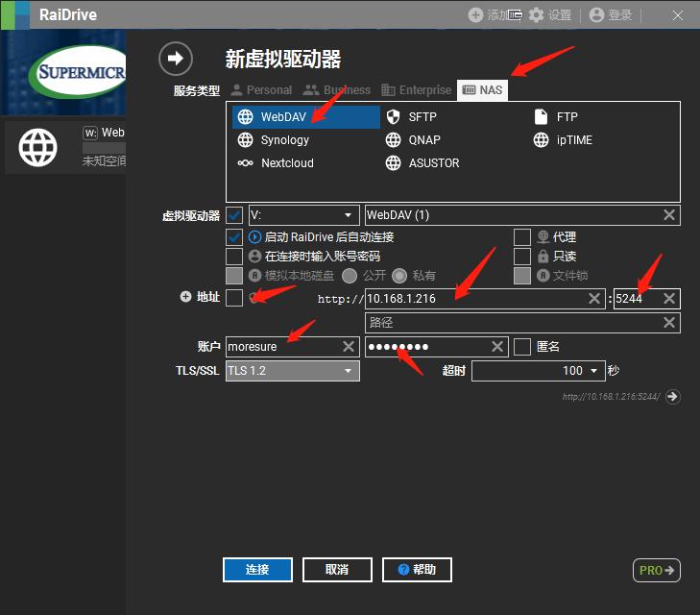
Task: Enable the anonymous (匿名) checkbox
Action: coord(522,347)
